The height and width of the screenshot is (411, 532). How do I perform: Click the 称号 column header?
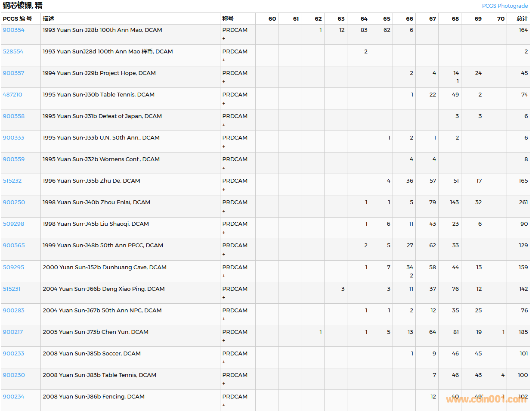(228, 19)
